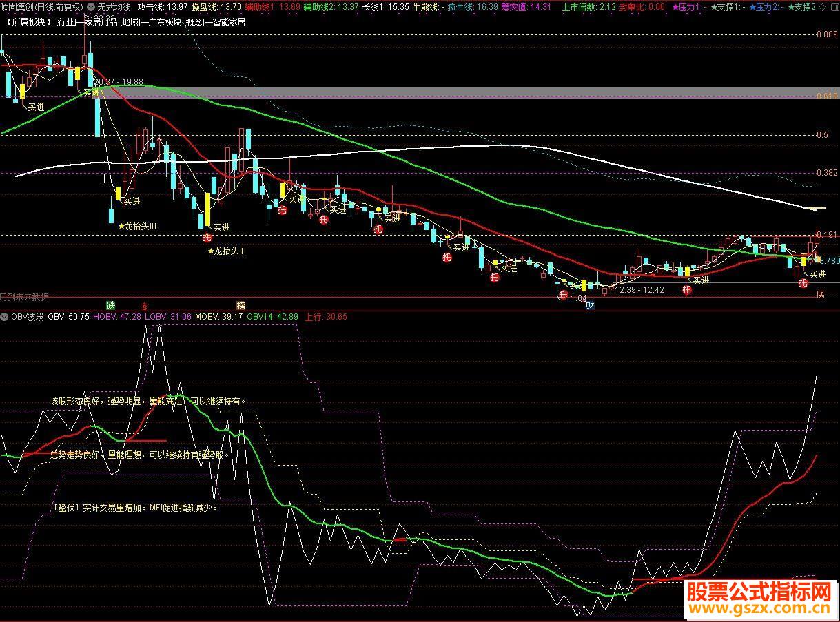Click the 20.37 - 19.88 gap range label
The width and height of the screenshot is (840, 622).
click(x=119, y=81)
